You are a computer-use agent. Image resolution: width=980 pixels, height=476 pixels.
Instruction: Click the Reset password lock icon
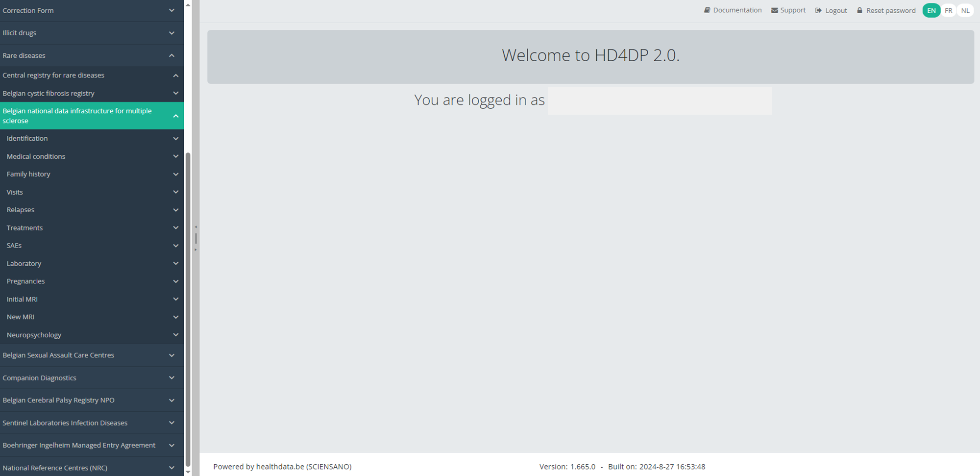859,10
